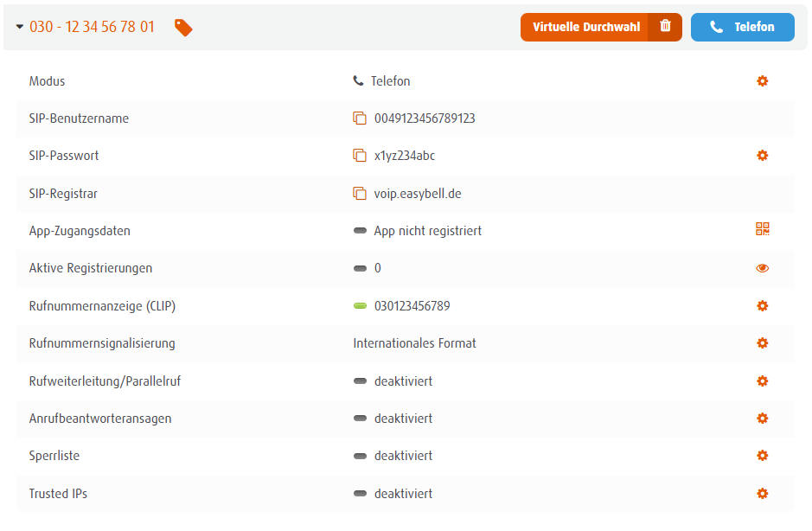Delete the Virtuelle Durchwahl via trash icon
812x531 pixels.
click(x=665, y=27)
